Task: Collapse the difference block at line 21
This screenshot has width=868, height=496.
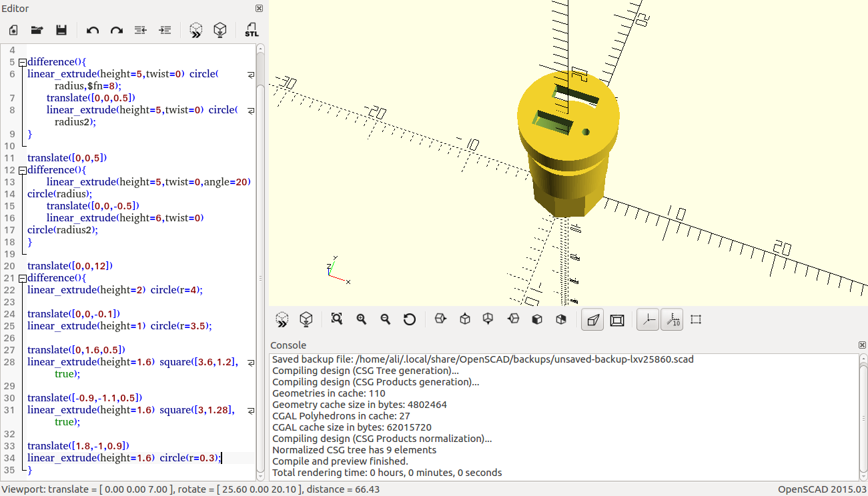Action: pyautogui.click(x=22, y=278)
